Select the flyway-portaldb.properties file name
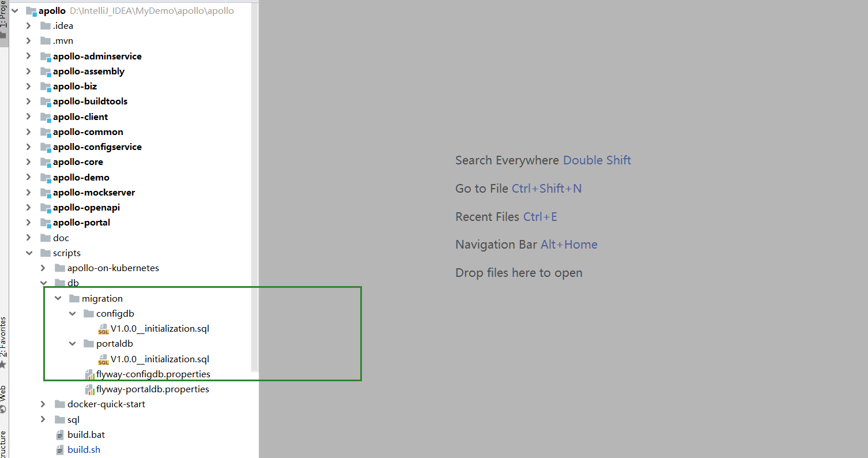Viewport: 868px width, 458px height. tap(153, 389)
